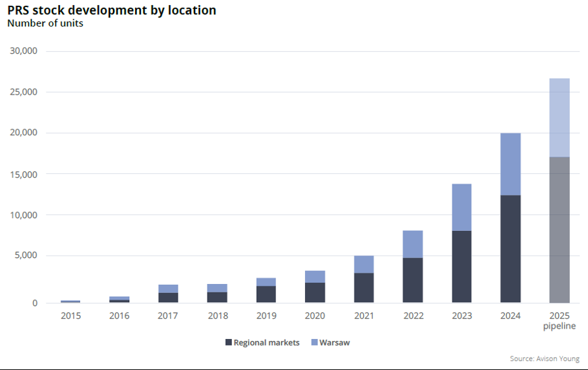The width and height of the screenshot is (588, 370).
Task: Open the Source: Avison Young credit
Action: [544, 358]
